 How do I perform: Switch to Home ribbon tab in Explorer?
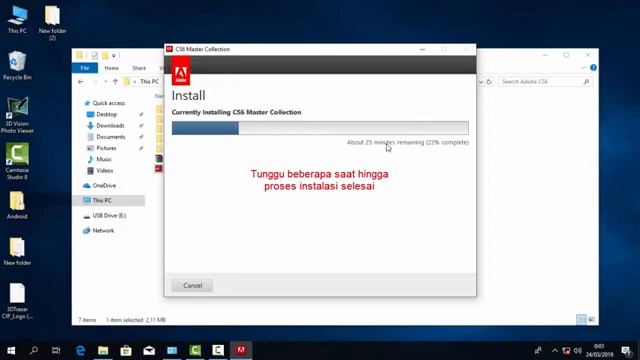tap(111, 68)
